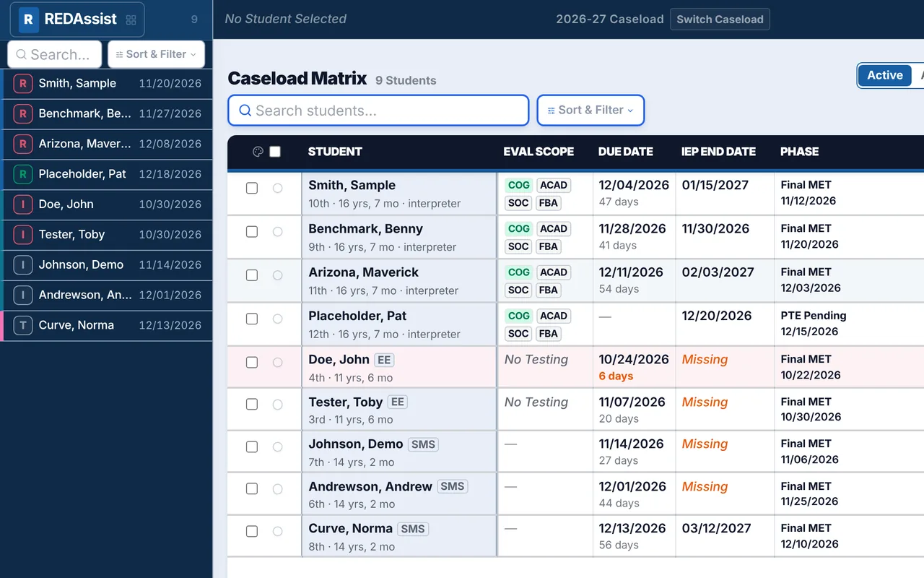
Task: Open the Johnson, Demo student name link
Action: pyautogui.click(x=356, y=444)
